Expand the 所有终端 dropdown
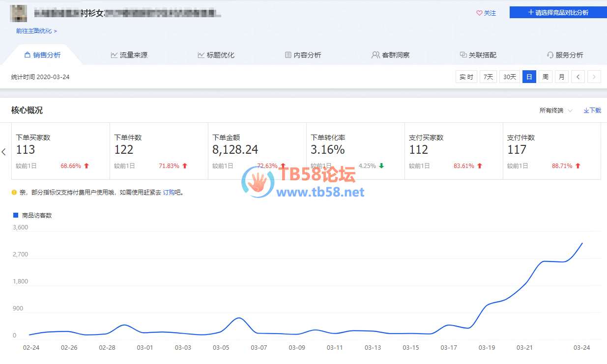607x364 pixels. pyautogui.click(x=556, y=111)
